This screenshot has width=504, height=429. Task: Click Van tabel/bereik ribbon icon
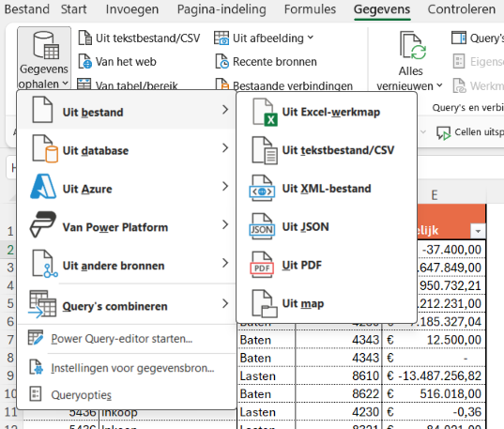pyautogui.click(x=84, y=84)
